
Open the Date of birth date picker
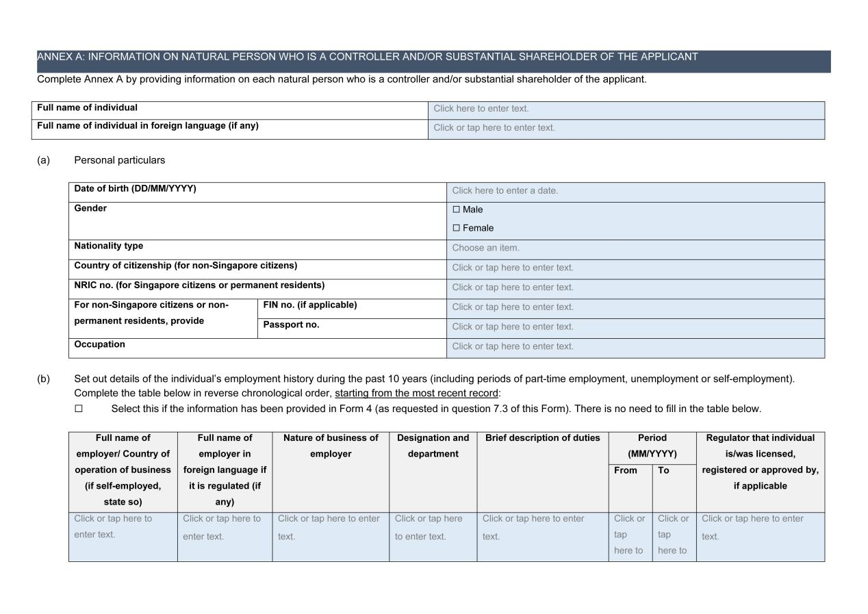(x=635, y=191)
